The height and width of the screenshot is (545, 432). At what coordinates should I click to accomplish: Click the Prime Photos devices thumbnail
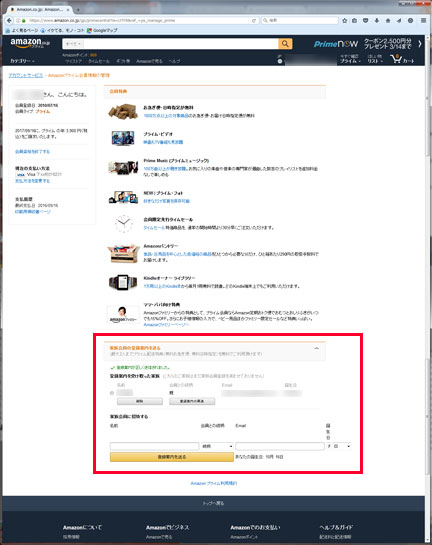click(123, 197)
